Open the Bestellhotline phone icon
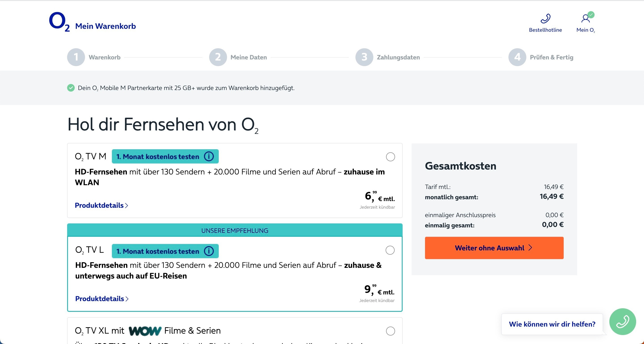Screen dimensions: 644x344 tap(545, 19)
